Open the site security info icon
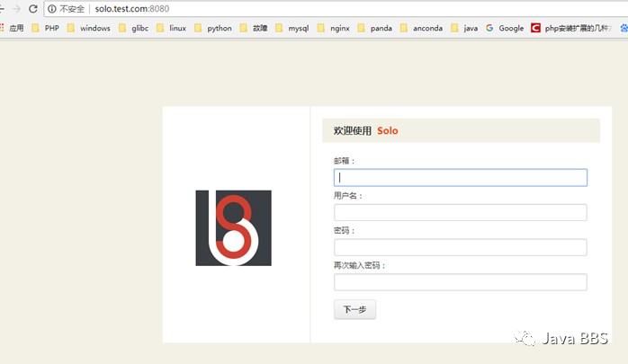The image size is (628, 364). click(51, 9)
